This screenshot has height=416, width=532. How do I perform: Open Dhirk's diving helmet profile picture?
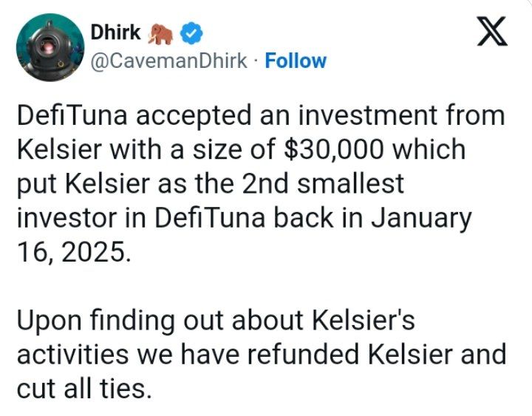pos(50,47)
